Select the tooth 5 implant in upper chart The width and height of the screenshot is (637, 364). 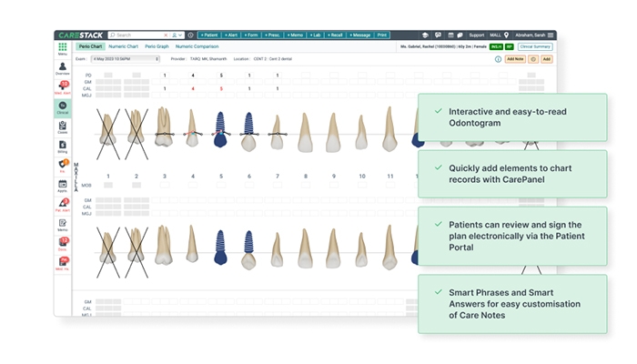click(x=220, y=129)
